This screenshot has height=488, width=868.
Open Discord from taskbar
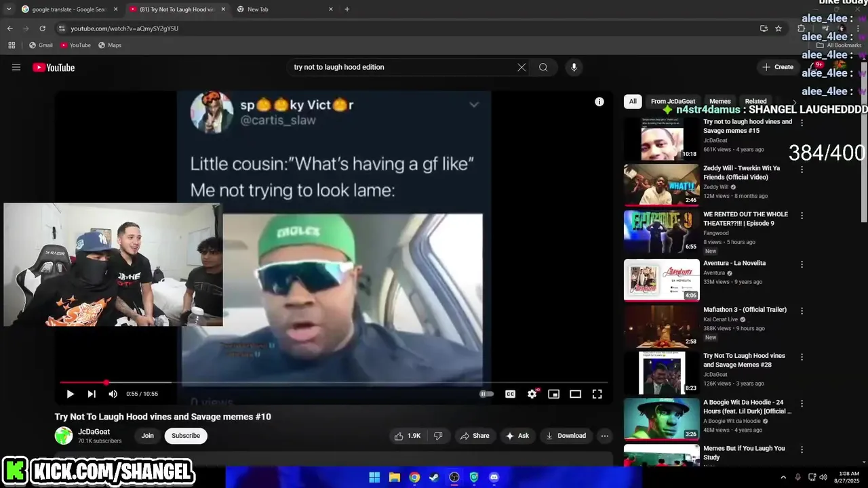[x=494, y=477]
